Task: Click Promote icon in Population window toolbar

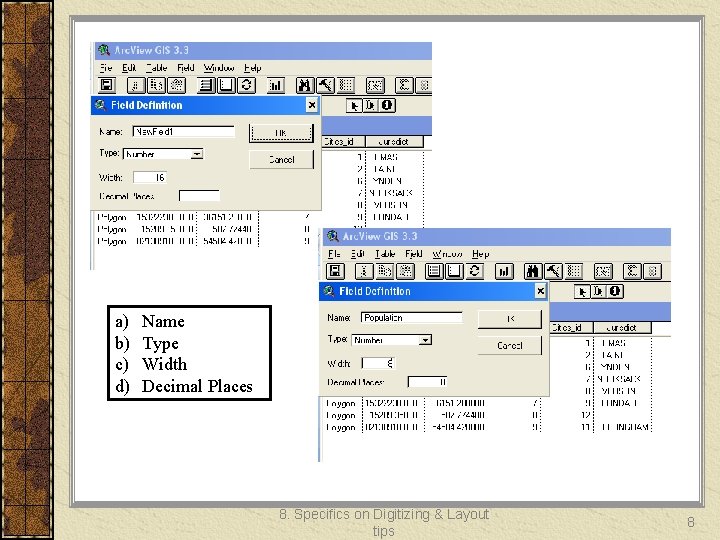Action: click(x=574, y=271)
